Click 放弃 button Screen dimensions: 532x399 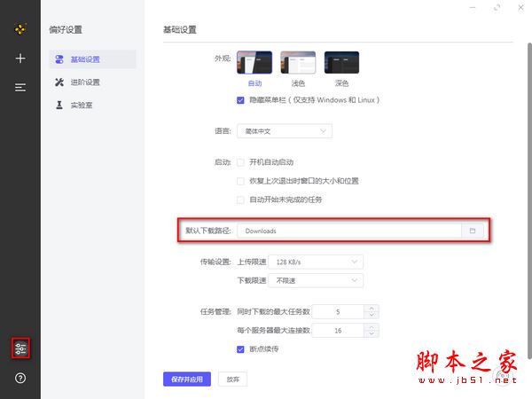pos(232,379)
